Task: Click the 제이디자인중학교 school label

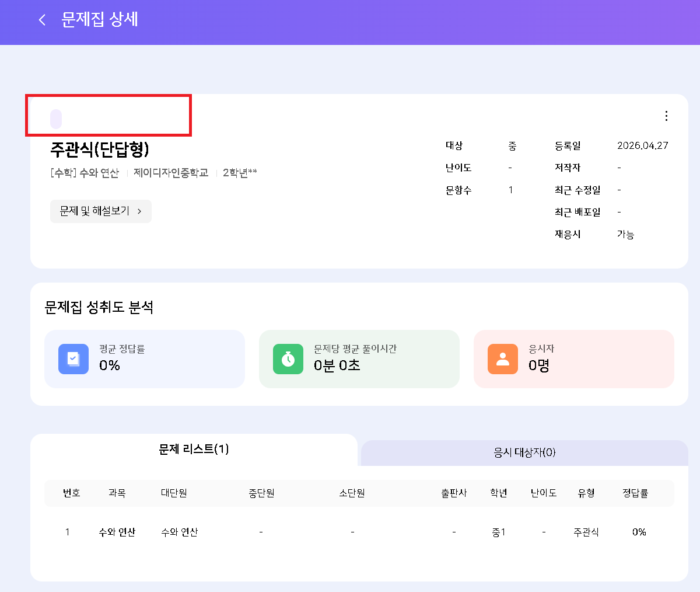Action: click(171, 173)
